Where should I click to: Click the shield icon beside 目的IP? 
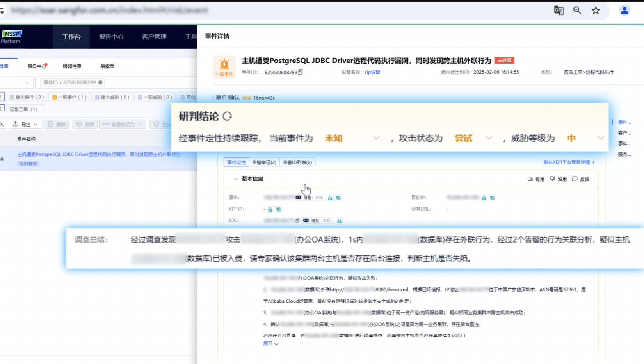coord(493,198)
